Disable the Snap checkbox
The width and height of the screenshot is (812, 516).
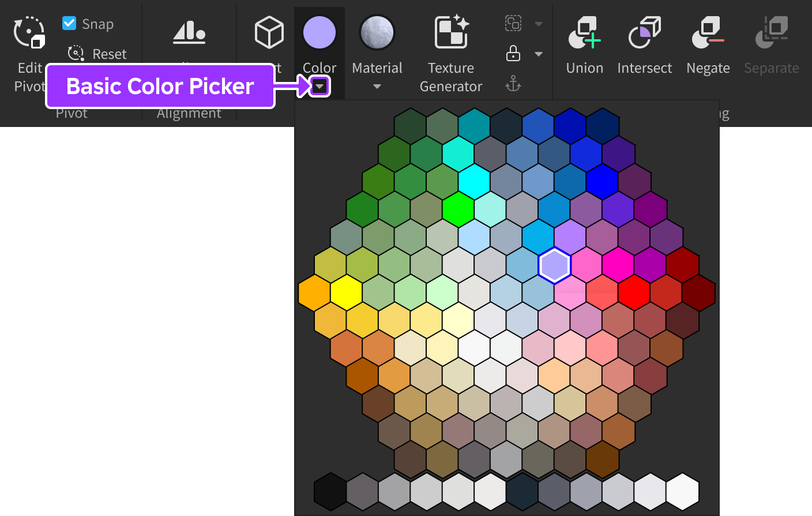coord(69,23)
